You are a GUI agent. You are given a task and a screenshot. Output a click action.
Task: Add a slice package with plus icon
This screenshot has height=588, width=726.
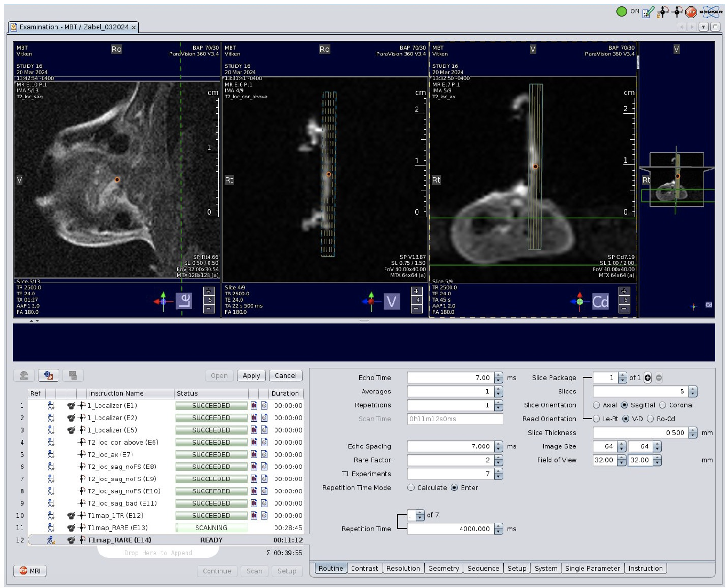648,378
